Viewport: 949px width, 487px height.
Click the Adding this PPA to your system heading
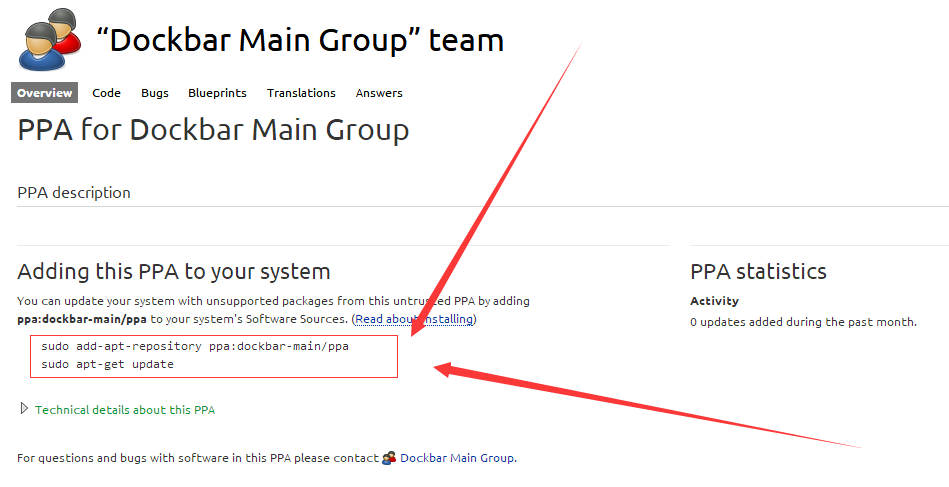(x=174, y=272)
